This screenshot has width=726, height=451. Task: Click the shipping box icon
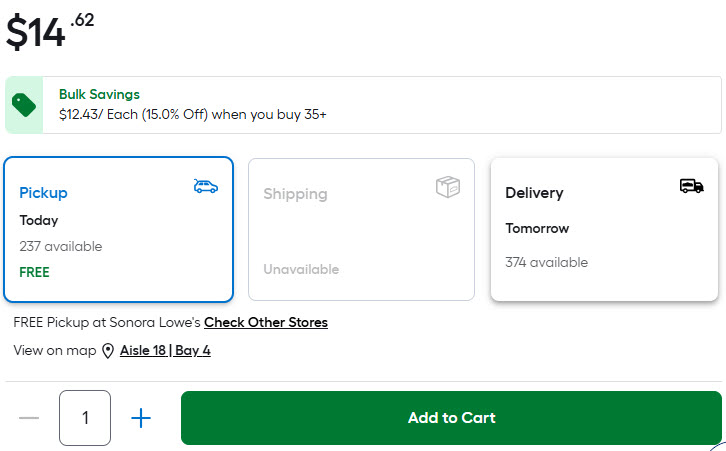[x=448, y=187]
